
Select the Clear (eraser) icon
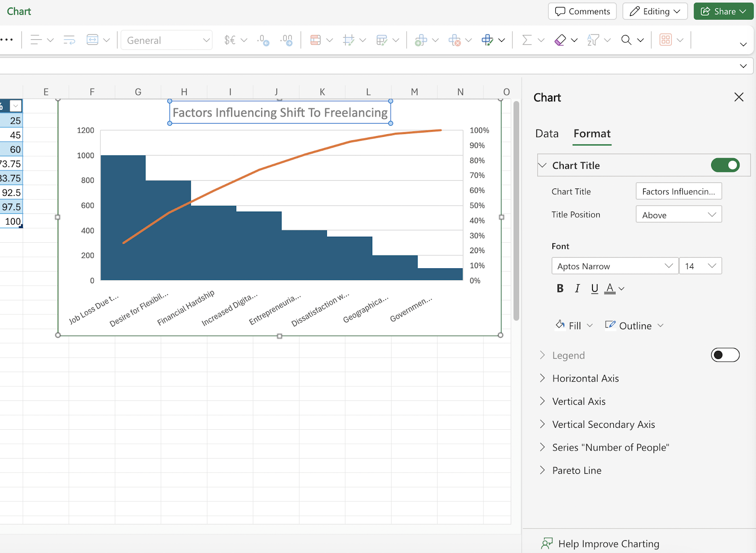click(x=561, y=40)
